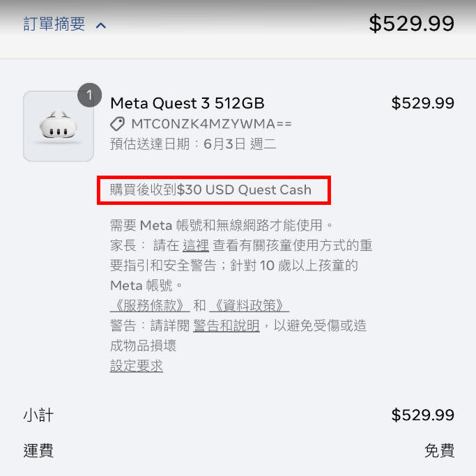476x476 pixels.
Task: Click the order total in the header
Action: [x=411, y=24]
